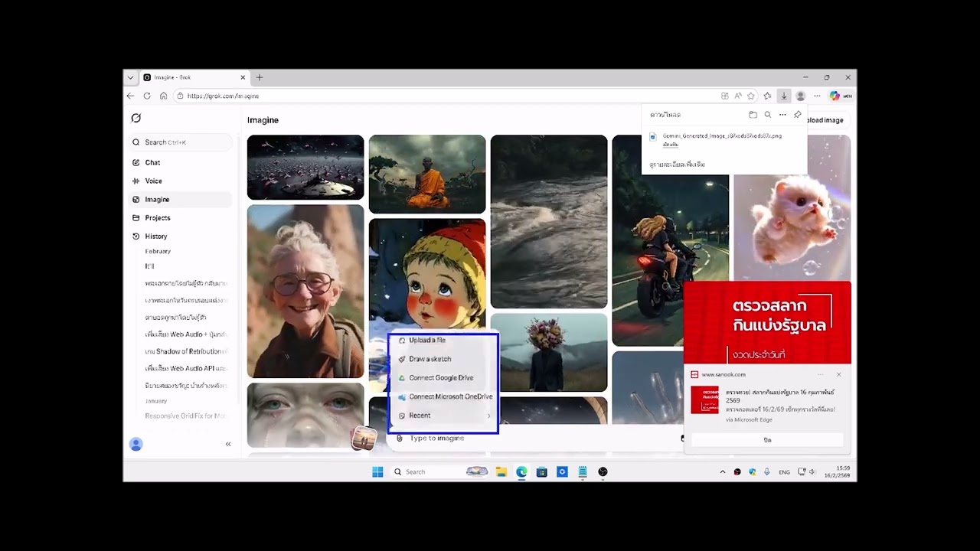This screenshot has width=980, height=551.
Task: Open downloads folder icon in panel
Action: [753, 115]
